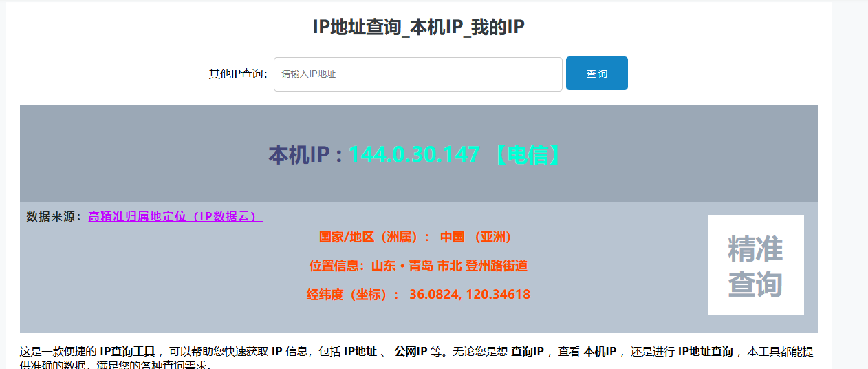Open the 高精准归属地定位 (IP数据云) link

click(x=175, y=216)
